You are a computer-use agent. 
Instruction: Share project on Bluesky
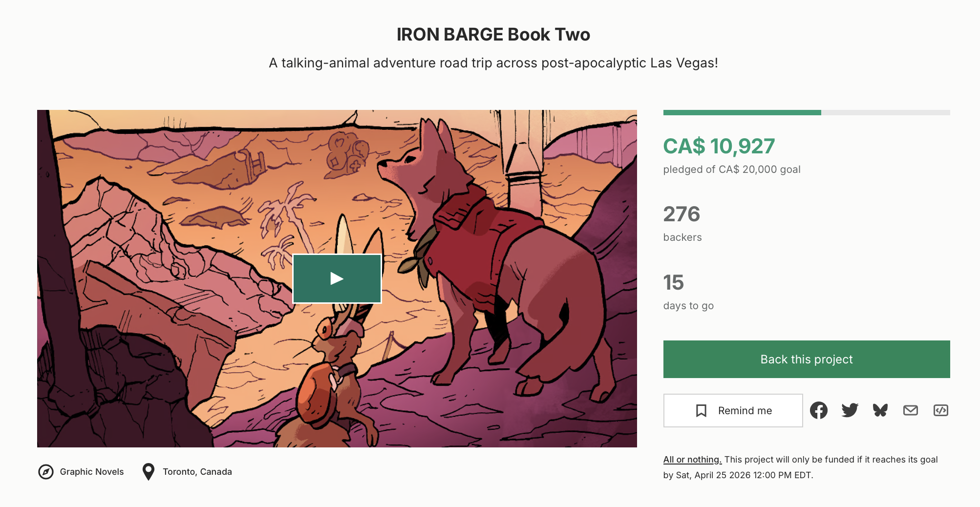880,410
